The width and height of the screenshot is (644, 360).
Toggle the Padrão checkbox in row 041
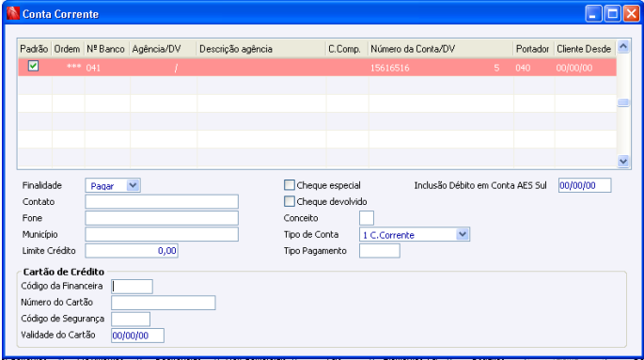(x=33, y=66)
